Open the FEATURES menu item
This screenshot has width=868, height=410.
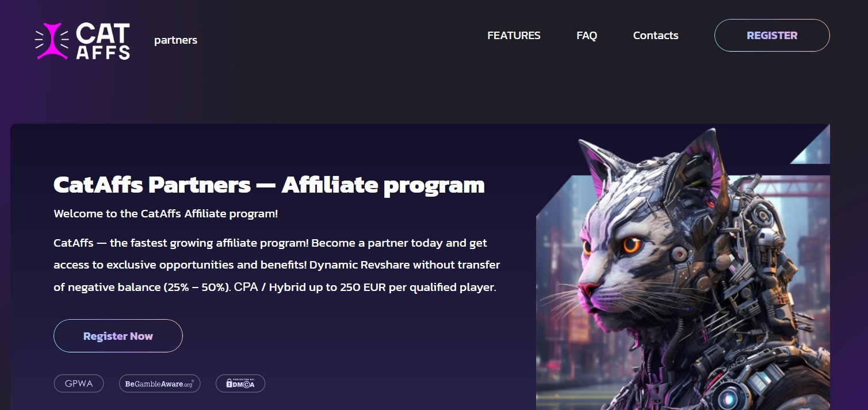514,36
